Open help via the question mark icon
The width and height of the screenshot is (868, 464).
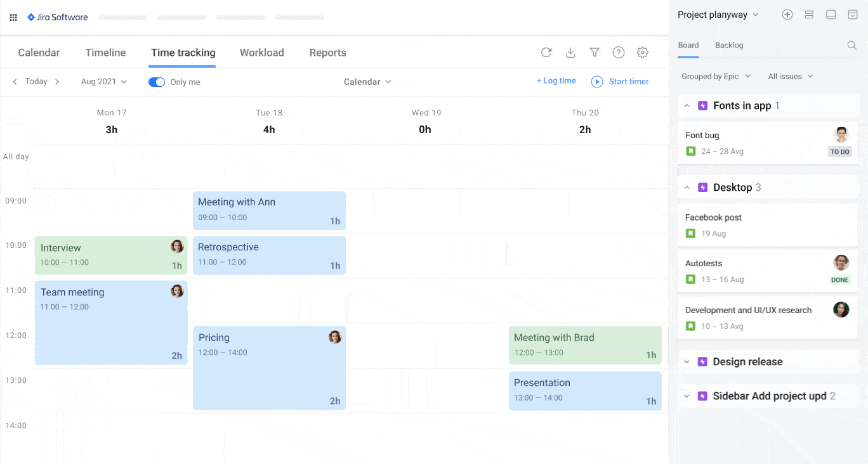click(619, 53)
